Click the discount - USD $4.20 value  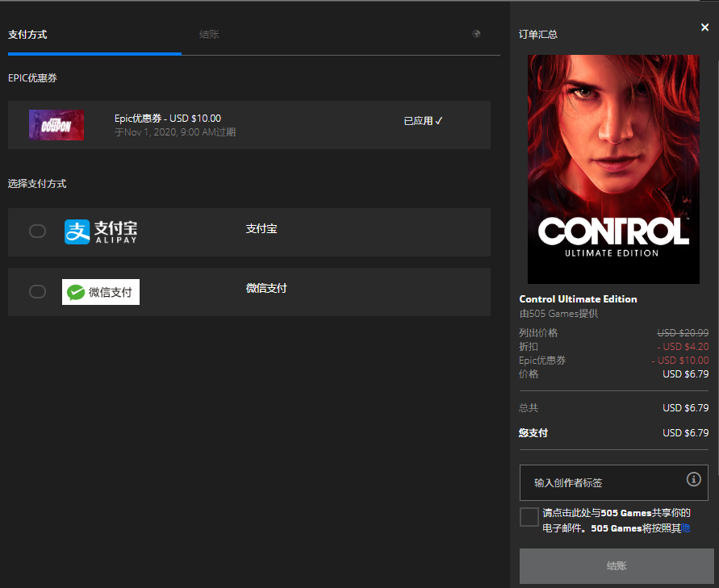point(683,347)
